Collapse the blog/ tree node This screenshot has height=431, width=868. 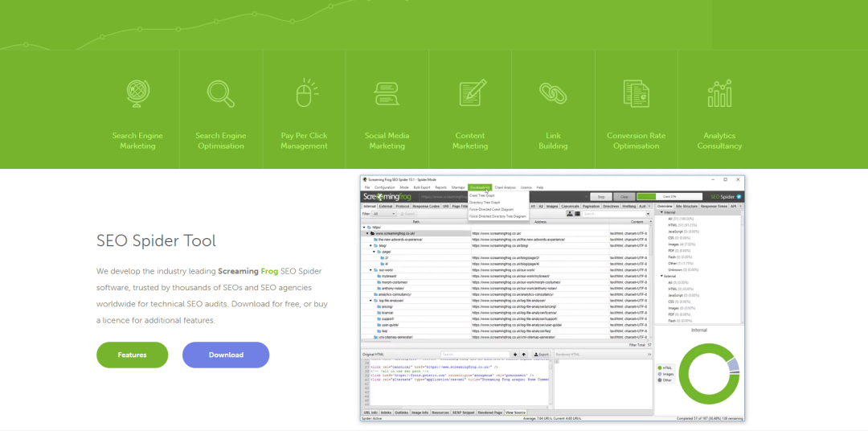tap(371, 246)
